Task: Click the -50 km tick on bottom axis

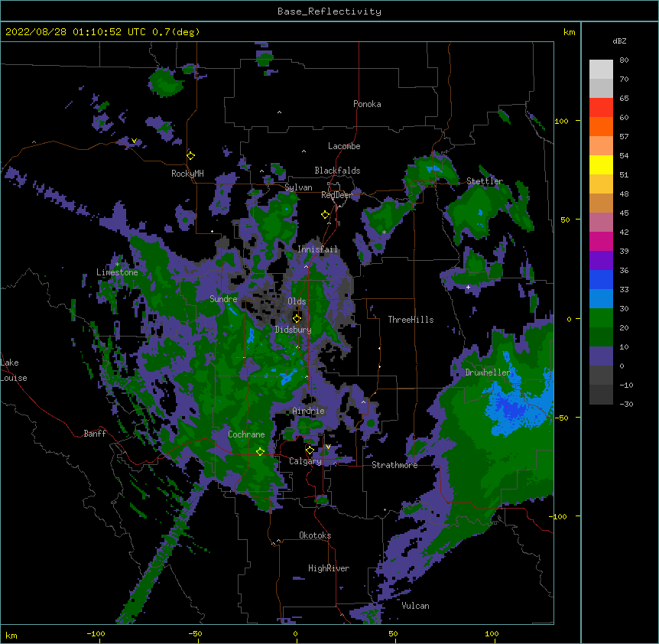Action: click(x=195, y=633)
